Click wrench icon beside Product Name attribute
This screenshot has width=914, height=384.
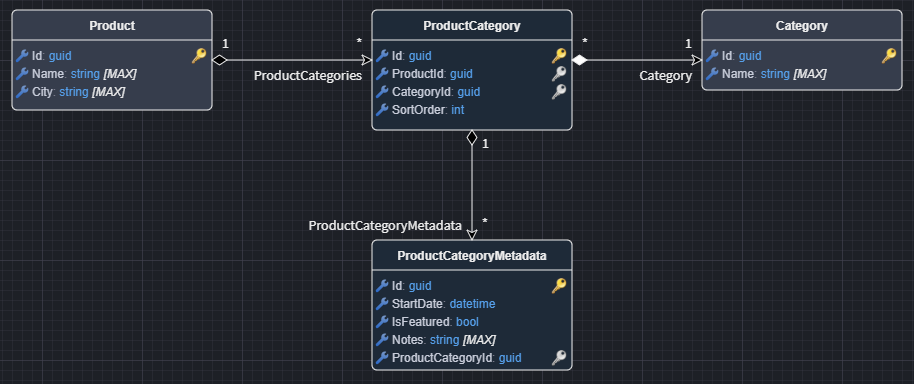point(22,74)
